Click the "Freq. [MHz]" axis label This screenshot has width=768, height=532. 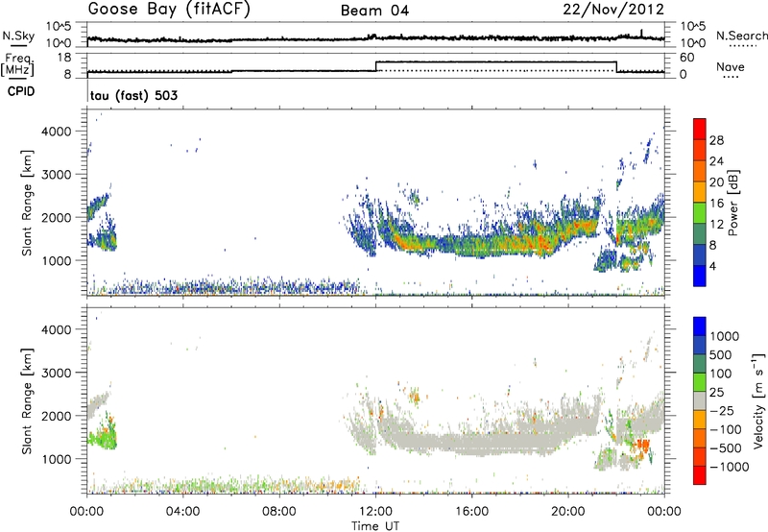(x=17, y=64)
